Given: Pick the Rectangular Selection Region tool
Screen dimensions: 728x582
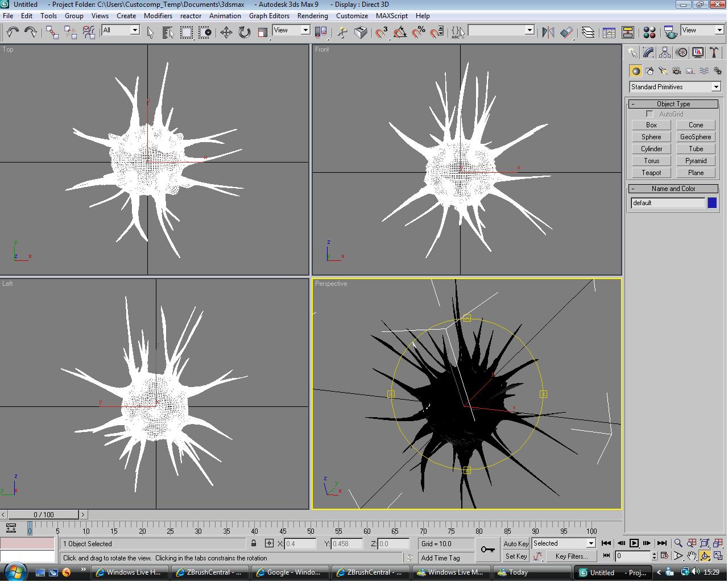Looking at the screenshot, I should tap(187, 32).
